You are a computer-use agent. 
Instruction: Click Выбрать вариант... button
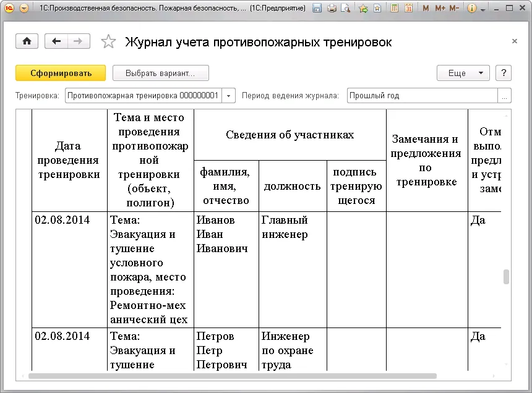click(x=160, y=73)
